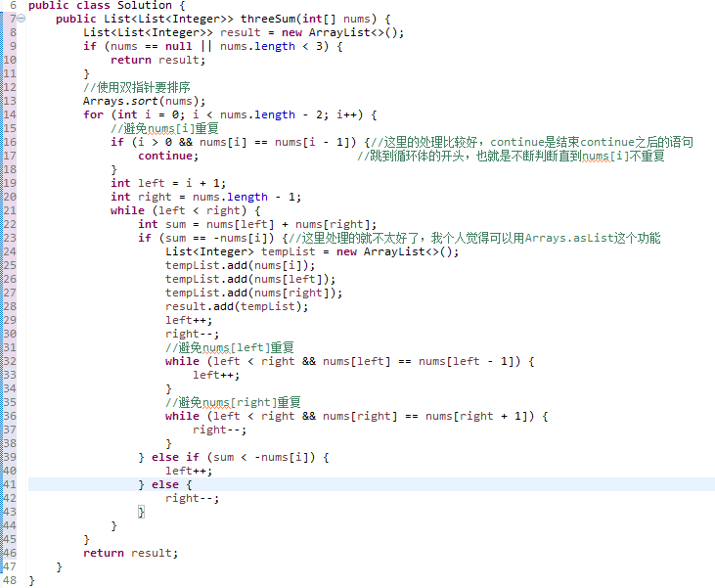Click the comment starting '//这里的处理比较好'
Image resolution: width=715 pixels, height=588 pixels.
(x=532, y=142)
